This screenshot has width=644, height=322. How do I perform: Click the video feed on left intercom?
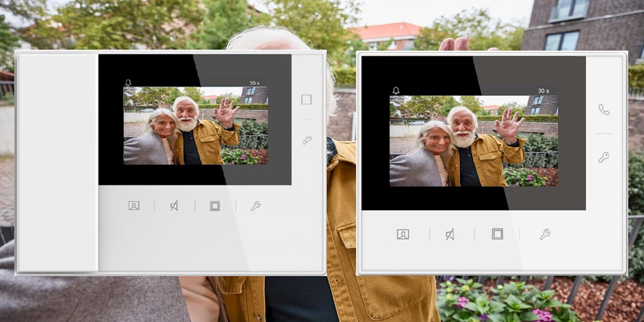[x=195, y=126]
